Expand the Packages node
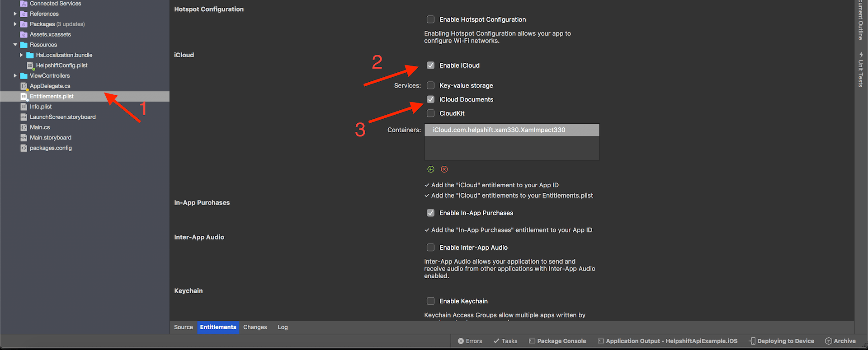This screenshot has width=868, height=350. [15, 24]
